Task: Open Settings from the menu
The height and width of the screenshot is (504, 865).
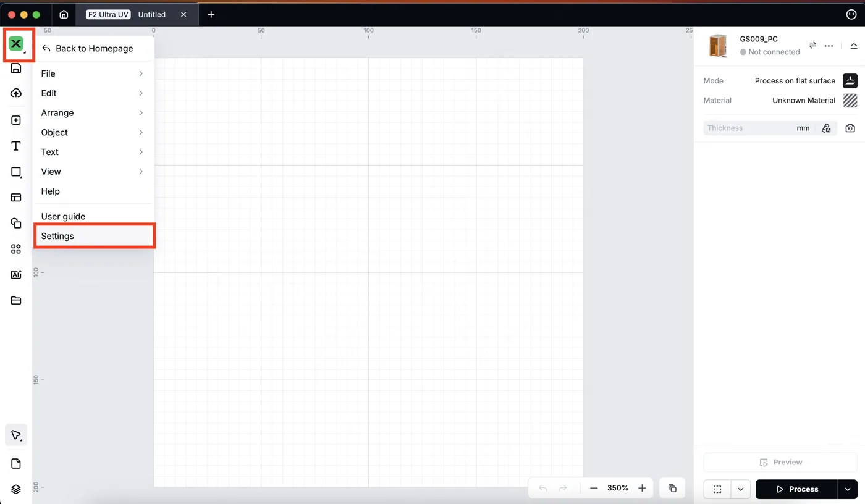Action: click(x=93, y=236)
